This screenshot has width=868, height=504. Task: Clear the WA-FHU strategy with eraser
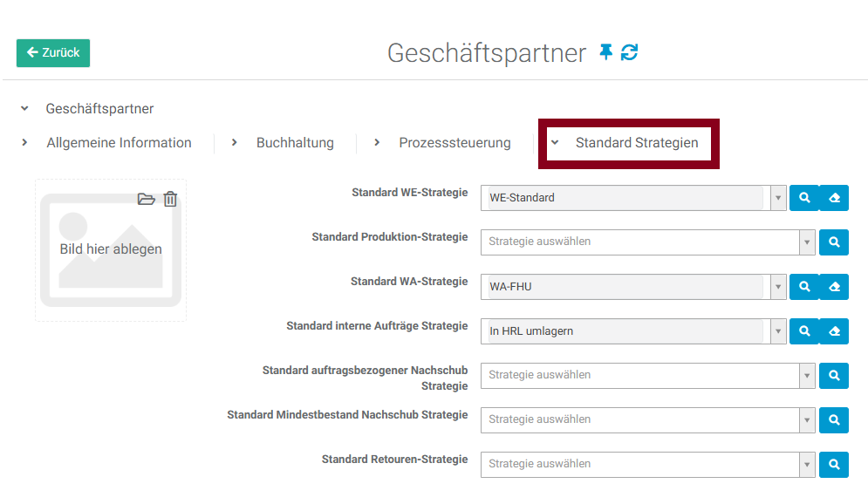point(834,286)
